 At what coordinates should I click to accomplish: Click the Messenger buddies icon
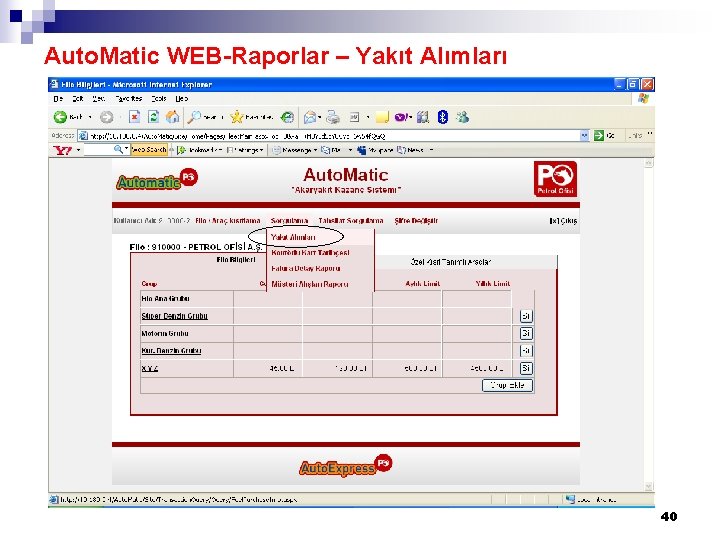462,117
